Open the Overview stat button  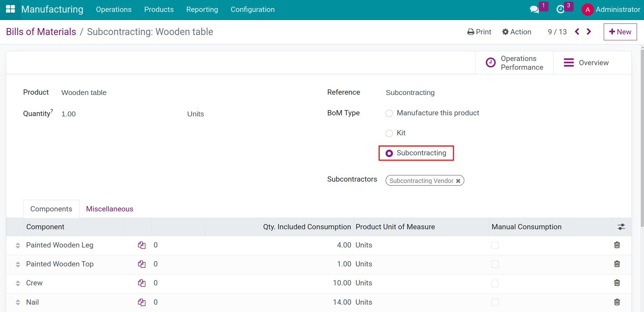[x=593, y=63]
